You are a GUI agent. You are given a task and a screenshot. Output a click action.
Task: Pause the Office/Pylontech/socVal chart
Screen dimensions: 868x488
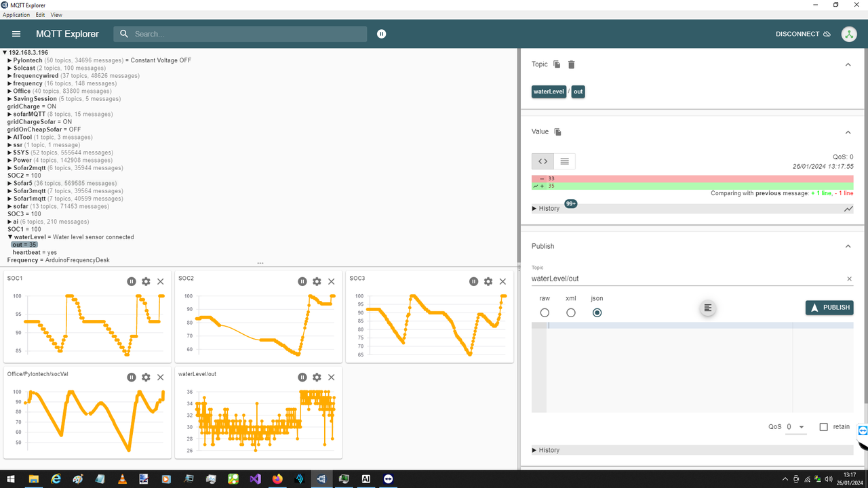tap(132, 377)
